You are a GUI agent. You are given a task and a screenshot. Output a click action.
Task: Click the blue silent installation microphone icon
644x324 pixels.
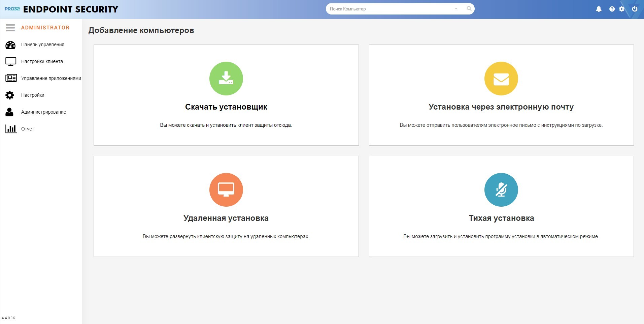point(501,190)
